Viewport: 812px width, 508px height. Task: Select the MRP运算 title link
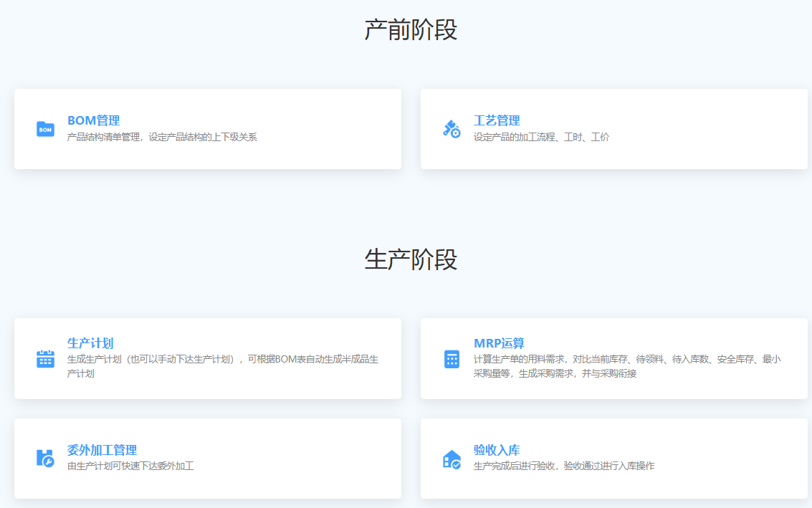coord(499,343)
